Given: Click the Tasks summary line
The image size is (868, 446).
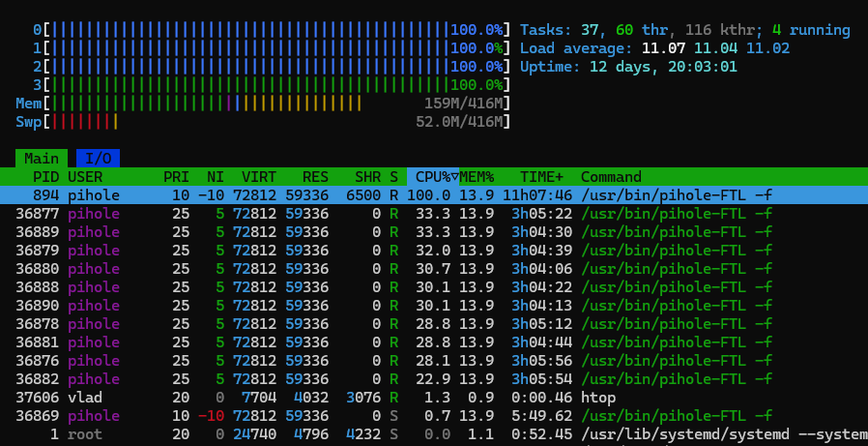Looking at the screenshot, I should point(685,29).
